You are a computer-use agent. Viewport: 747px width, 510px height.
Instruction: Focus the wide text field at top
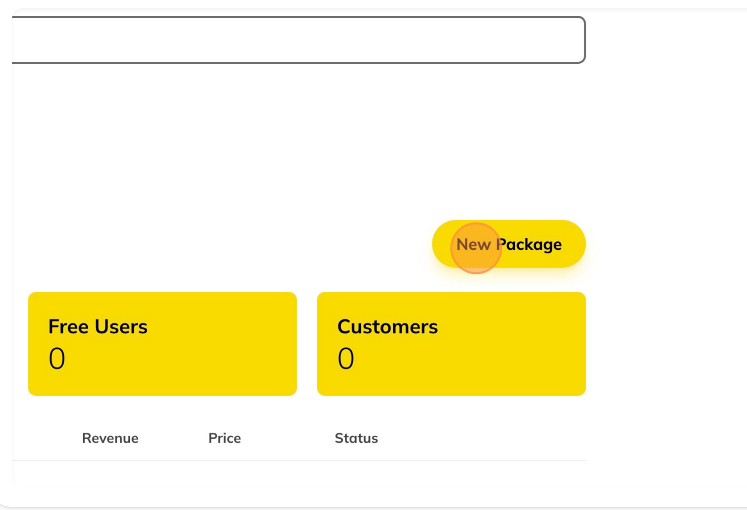[299, 40]
